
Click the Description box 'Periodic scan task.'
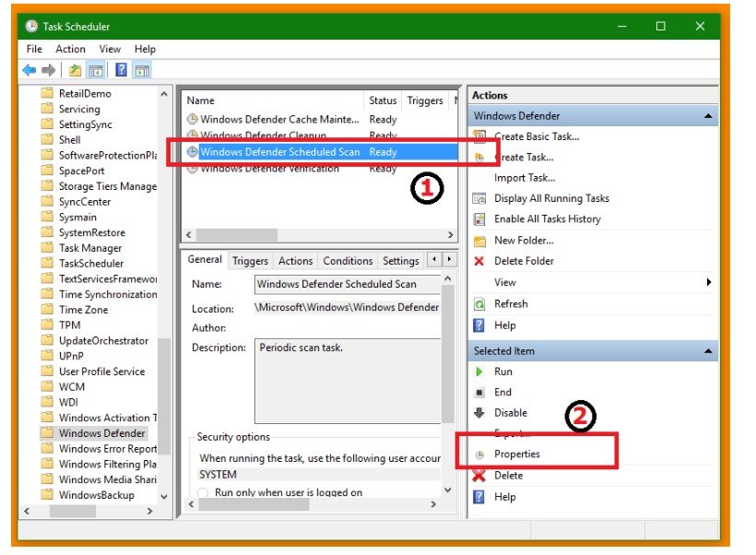[348, 381]
